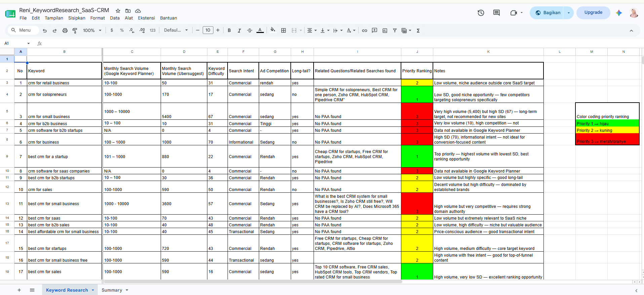Open functions sigma icon
Viewport: 644px width, 295px height.
[x=418, y=30]
